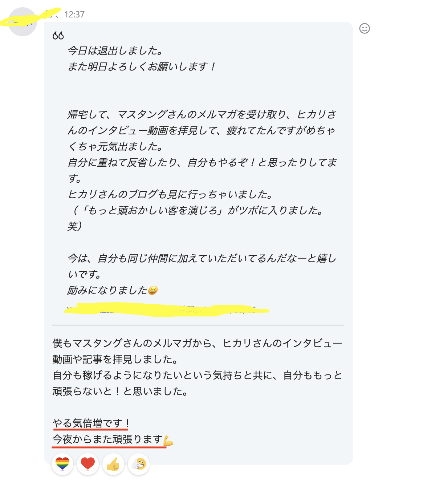Viewport: 448px width, 483px height.
Task: Click the ヒカリさんのブログも見に行っちゃいました line
Action: coord(170,194)
